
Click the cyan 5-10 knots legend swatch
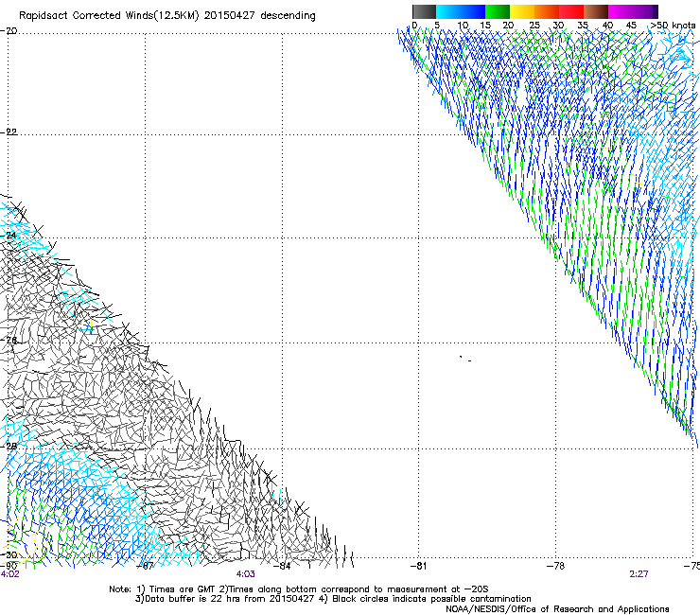[x=448, y=11]
